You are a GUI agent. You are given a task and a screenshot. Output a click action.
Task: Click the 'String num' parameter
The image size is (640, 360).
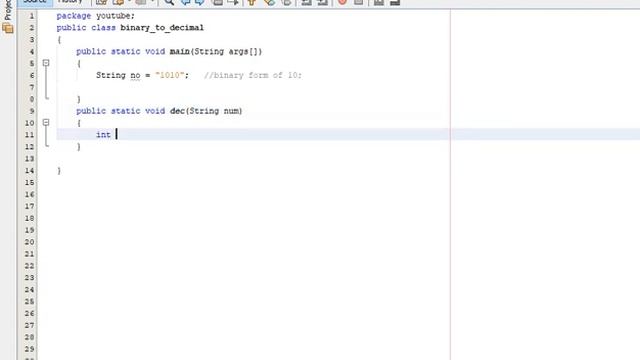click(x=214, y=111)
